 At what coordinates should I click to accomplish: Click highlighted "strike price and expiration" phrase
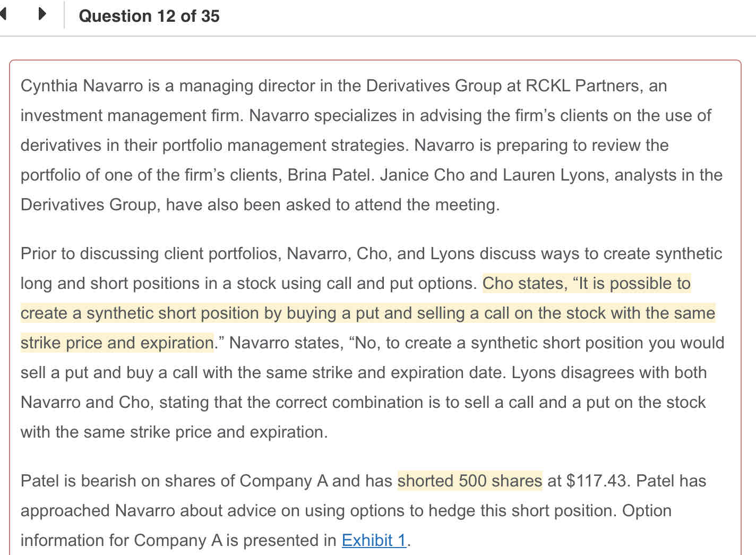pyautogui.click(x=117, y=343)
